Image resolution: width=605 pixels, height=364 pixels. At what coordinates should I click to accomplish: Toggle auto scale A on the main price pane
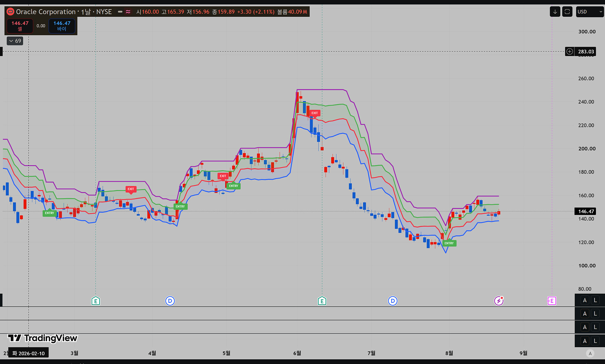point(585,300)
